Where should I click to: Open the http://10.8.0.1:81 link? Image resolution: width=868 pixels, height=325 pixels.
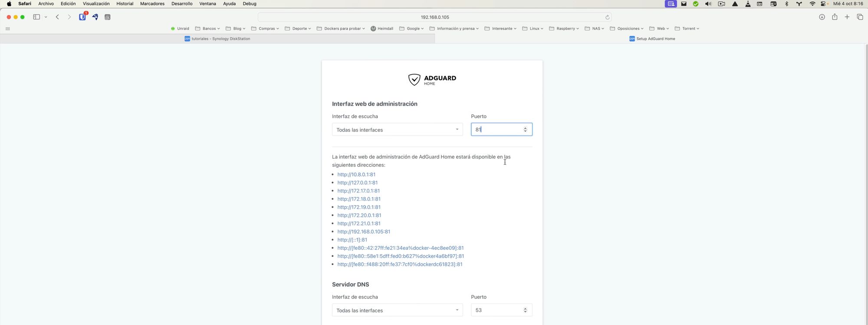(356, 175)
